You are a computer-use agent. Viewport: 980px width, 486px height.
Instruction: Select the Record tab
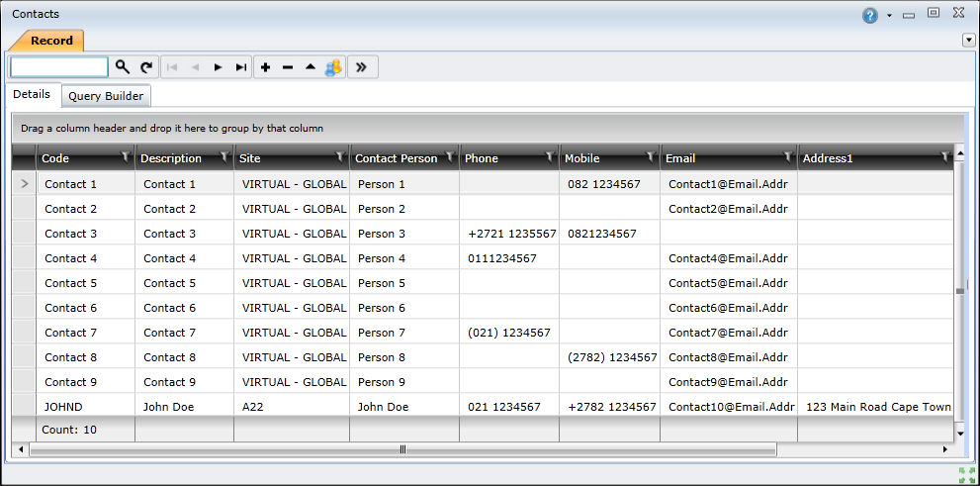[51, 41]
